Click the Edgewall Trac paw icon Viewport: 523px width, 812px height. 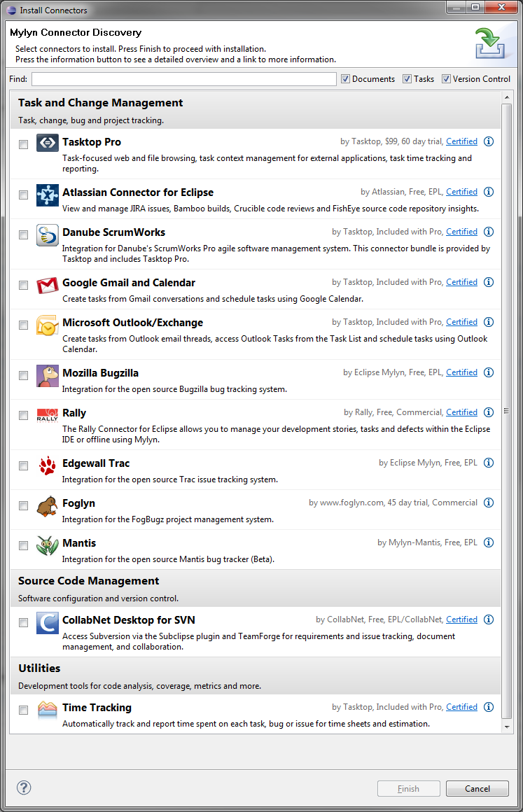point(47,465)
